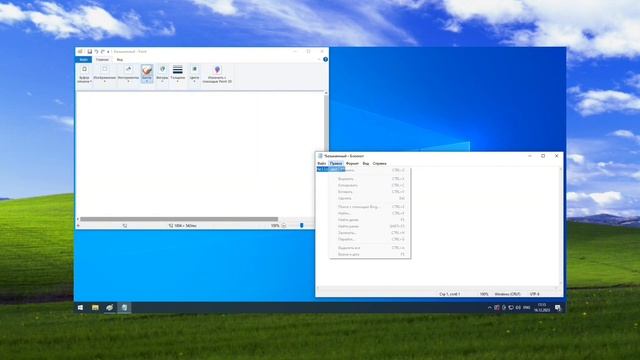The image size is (640, 360).
Task: Expand the Image group in Paint ribbon
Action: tap(104, 74)
